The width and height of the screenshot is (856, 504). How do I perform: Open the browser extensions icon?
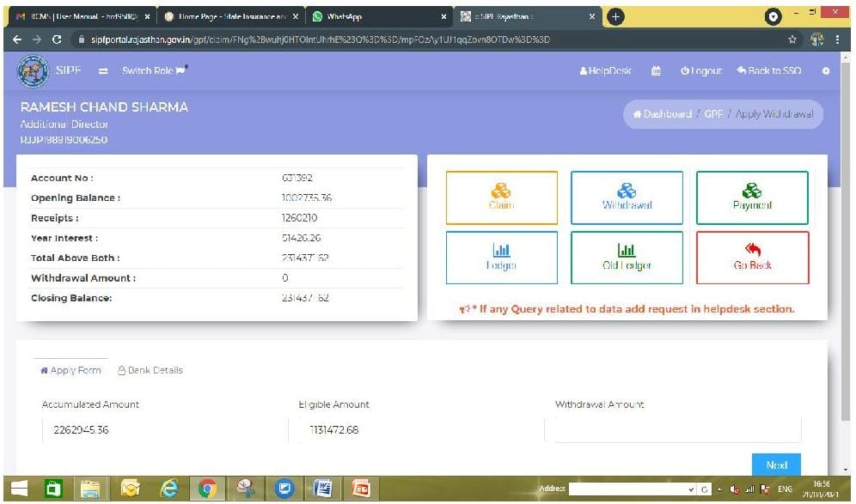[x=816, y=39]
